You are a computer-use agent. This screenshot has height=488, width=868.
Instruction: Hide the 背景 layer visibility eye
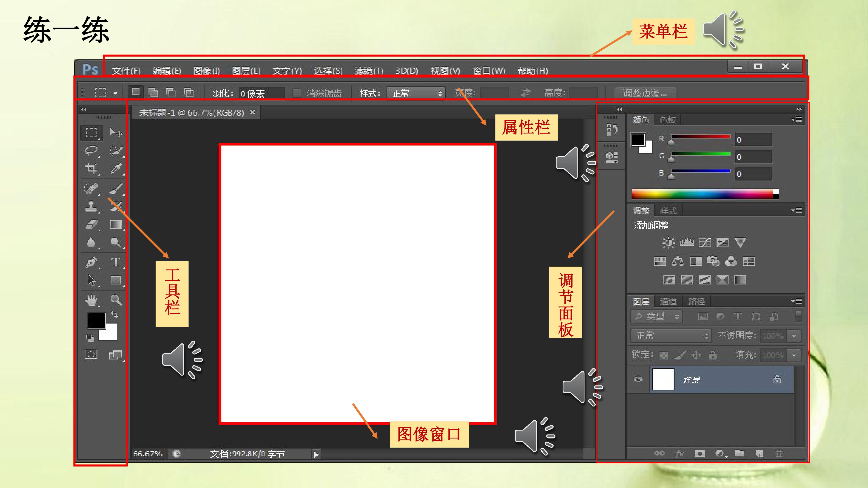pos(638,380)
